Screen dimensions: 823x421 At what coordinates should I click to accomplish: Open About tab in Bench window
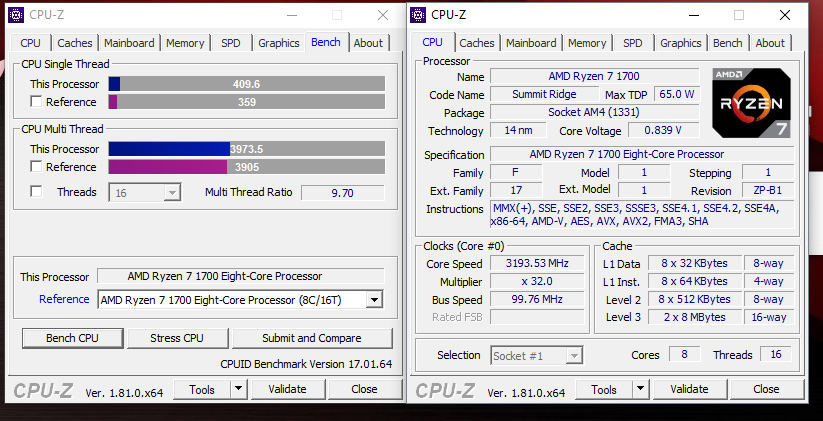coord(368,43)
